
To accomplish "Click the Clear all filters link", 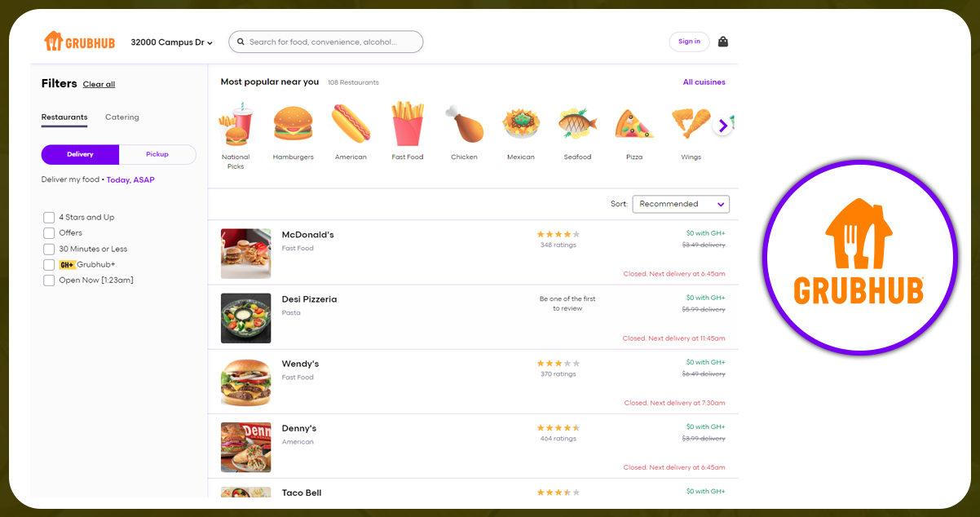I will tap(99, 85).
